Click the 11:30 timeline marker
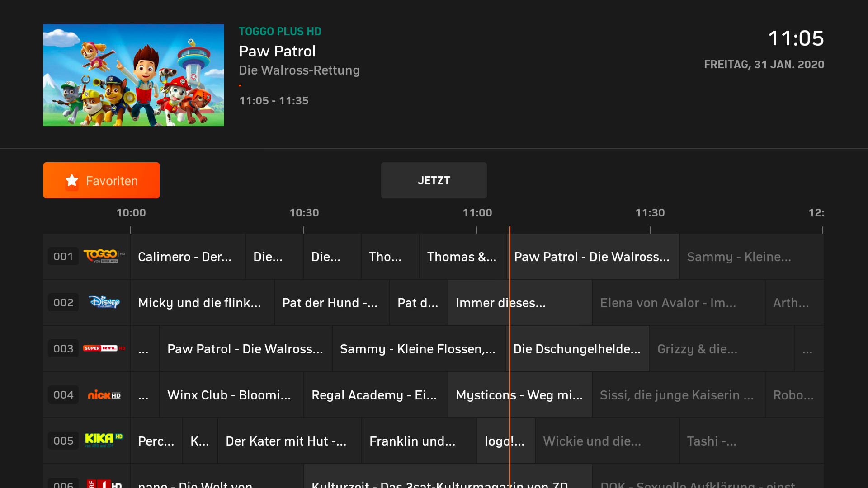The image size is (868, 488). [650, 213]
